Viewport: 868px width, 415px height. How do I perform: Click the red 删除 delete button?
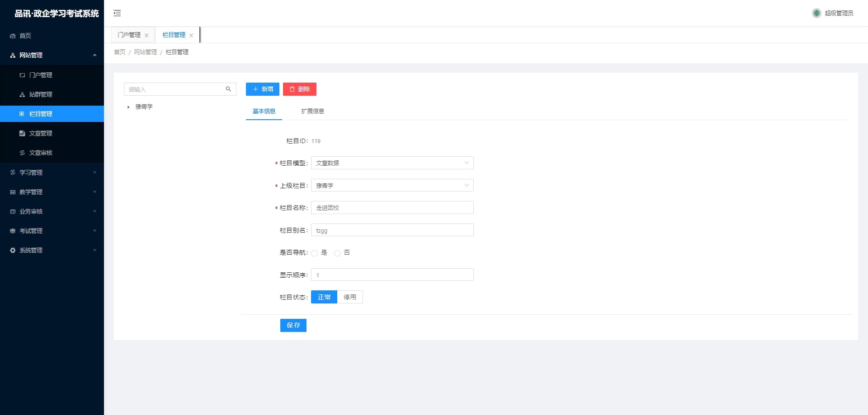(300, 89)
